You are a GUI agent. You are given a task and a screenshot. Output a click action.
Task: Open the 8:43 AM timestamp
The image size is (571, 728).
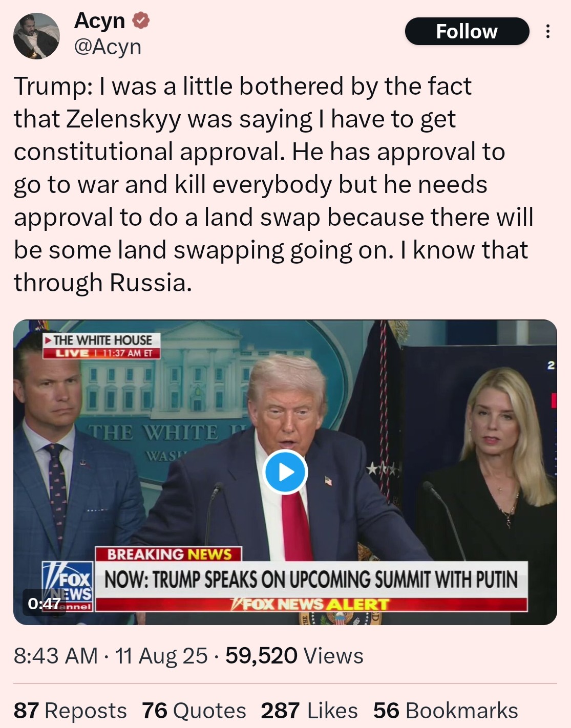[56, 656]
